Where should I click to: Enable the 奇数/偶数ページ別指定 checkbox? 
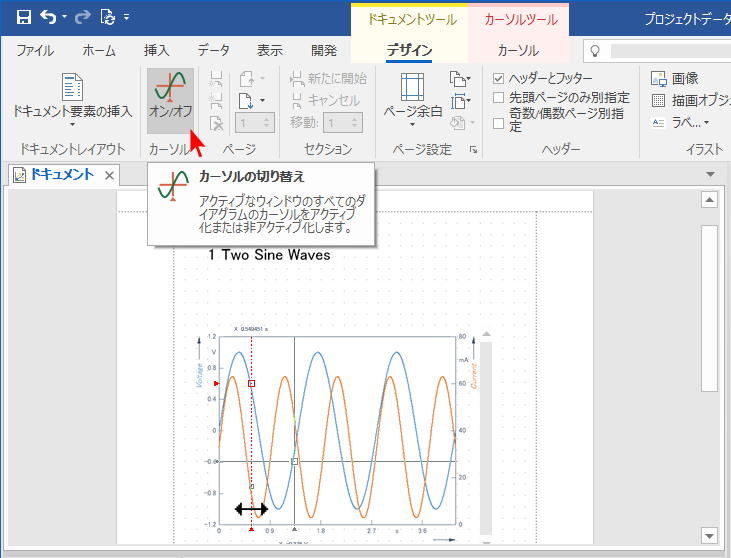(498, 123)
